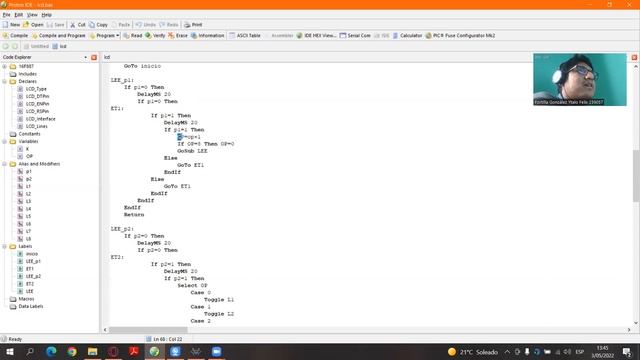The width and height of the screenshot is (640, 360).
Task: Open Windows Start menu
Action: [9, 351]
